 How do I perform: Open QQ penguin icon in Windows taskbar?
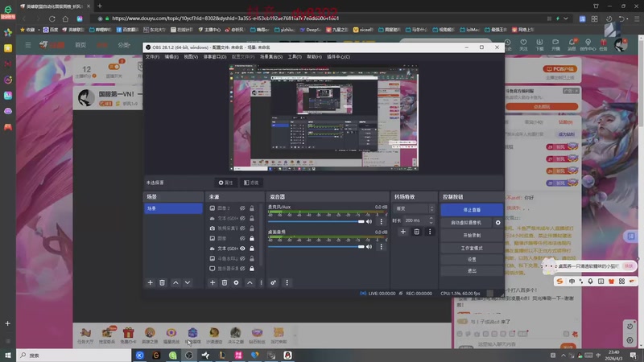287,355
